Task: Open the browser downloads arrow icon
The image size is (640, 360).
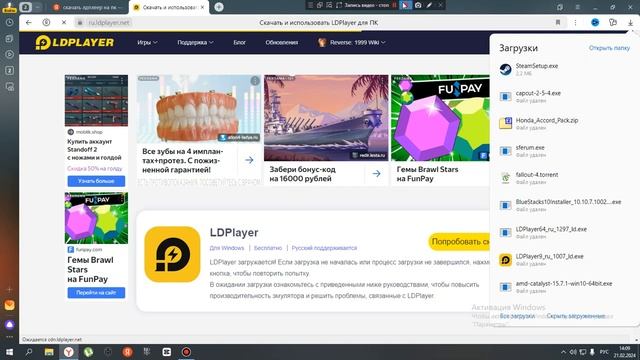Action: 630,23
